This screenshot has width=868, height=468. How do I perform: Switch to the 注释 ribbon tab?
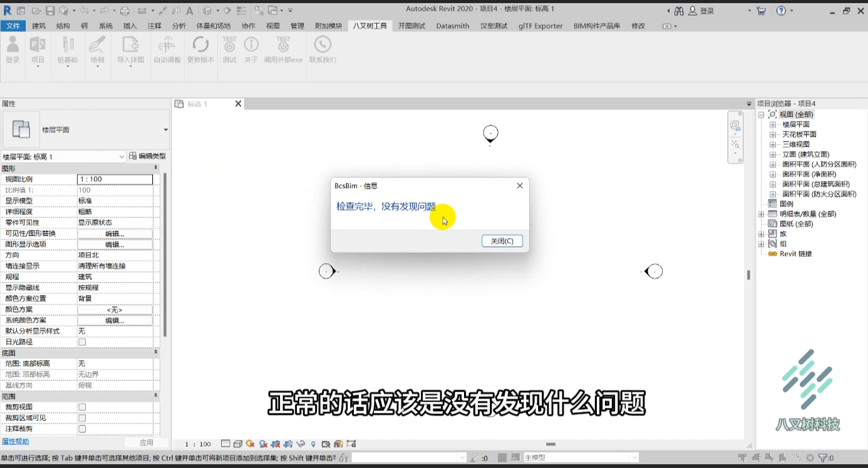(155, 26)
